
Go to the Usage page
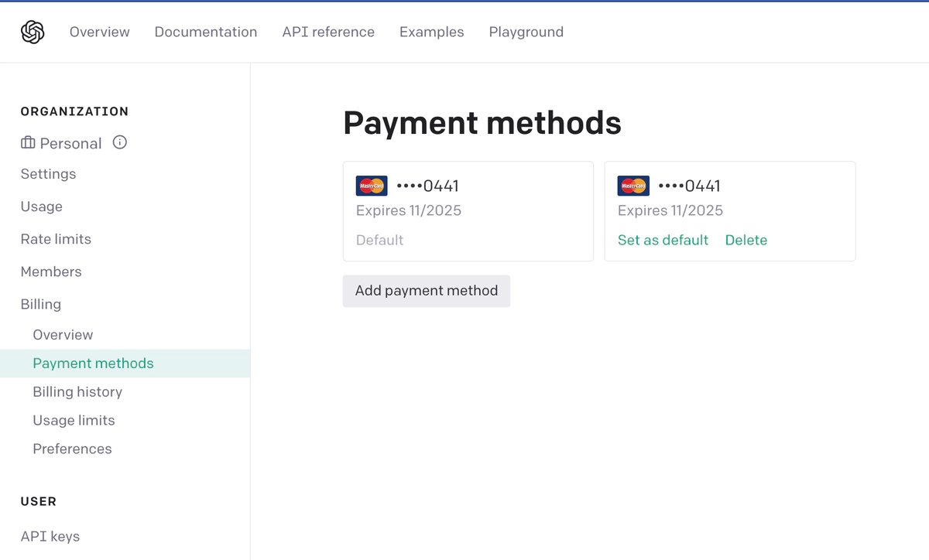tap(42, 207)
